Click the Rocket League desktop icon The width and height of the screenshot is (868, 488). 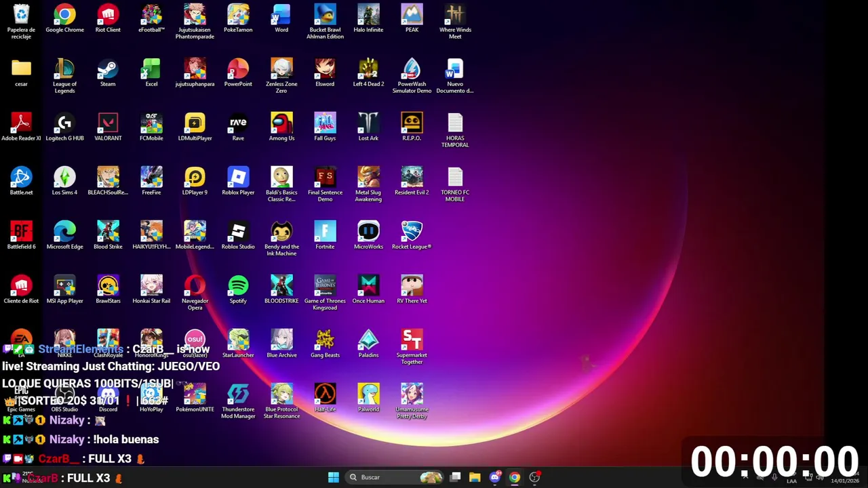[412, 235]
